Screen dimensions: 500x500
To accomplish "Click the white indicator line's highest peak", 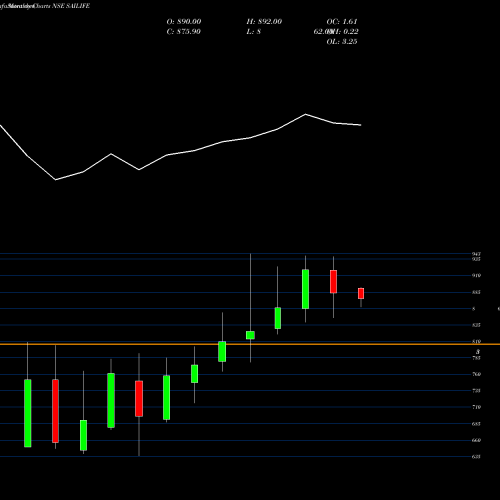I will 305,114.
